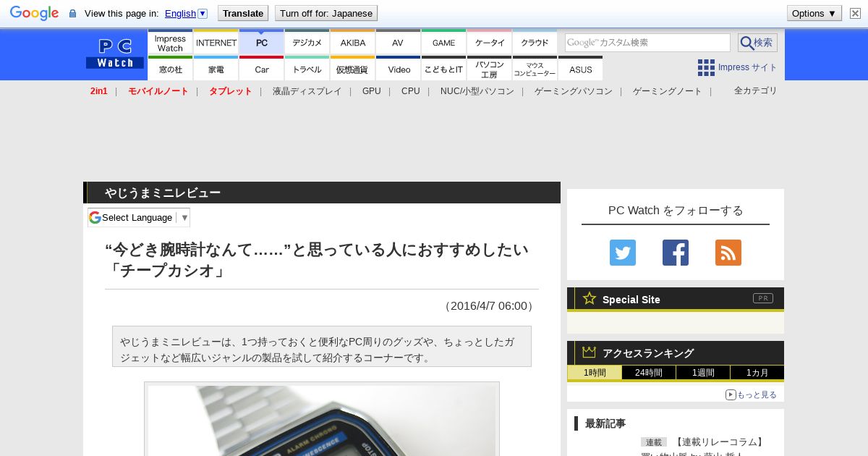
Task: Open the RSS feed icon
Action: [728, 253]
